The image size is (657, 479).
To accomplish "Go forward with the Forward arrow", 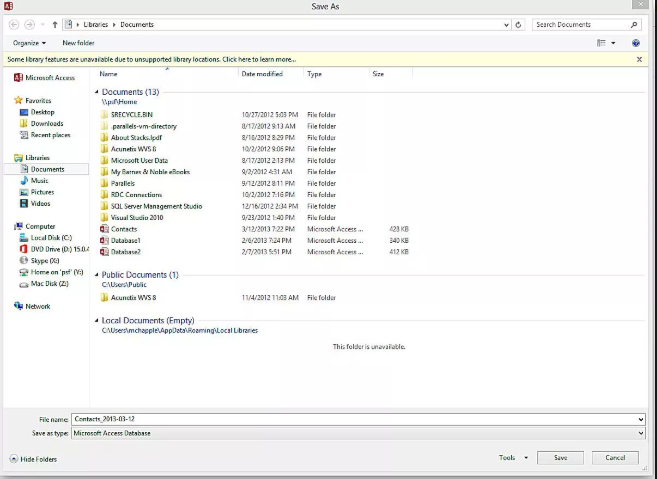I will (x=29, y=25).
